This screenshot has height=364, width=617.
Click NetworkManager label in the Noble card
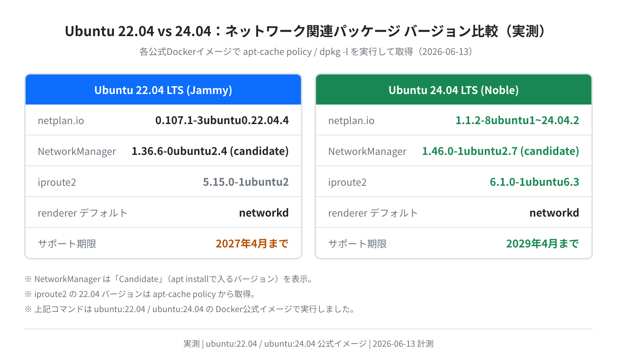tap(367, 152)
